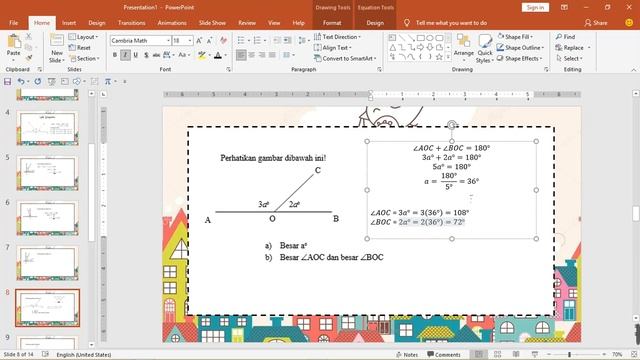Click the smiley feedback icon
This screenshot has height=360, width=640.
[629, 23]
